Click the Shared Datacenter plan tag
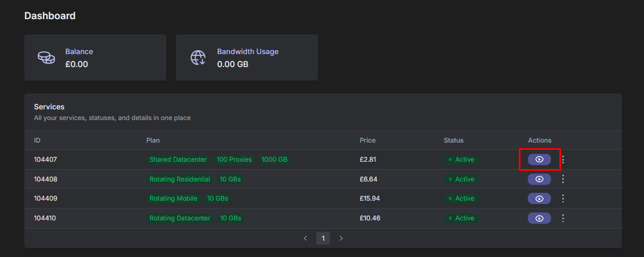The image size is (644, 257). tap(178, 159)
